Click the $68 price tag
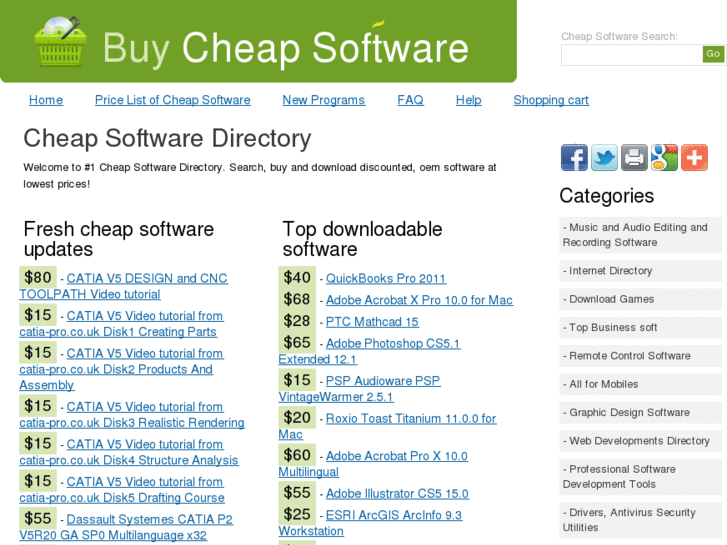 click(x=297, y=299)
